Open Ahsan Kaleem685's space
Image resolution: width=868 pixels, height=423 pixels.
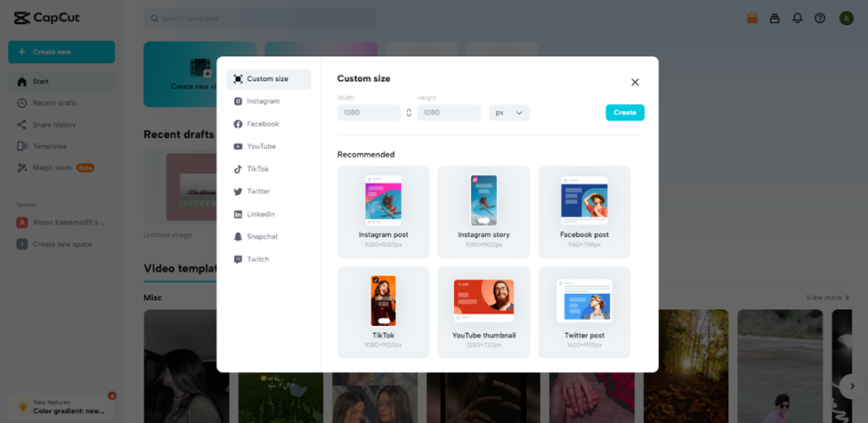pos(61,223)
